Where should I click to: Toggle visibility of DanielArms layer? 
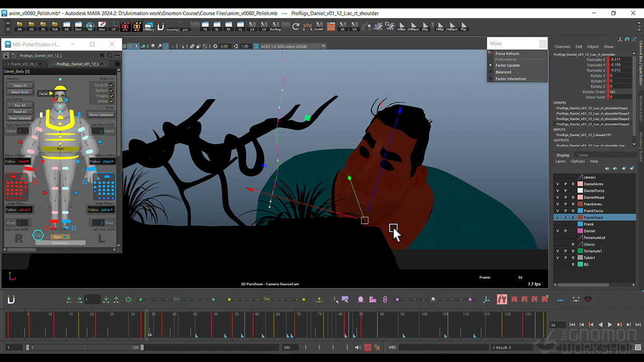coord(557,184)
